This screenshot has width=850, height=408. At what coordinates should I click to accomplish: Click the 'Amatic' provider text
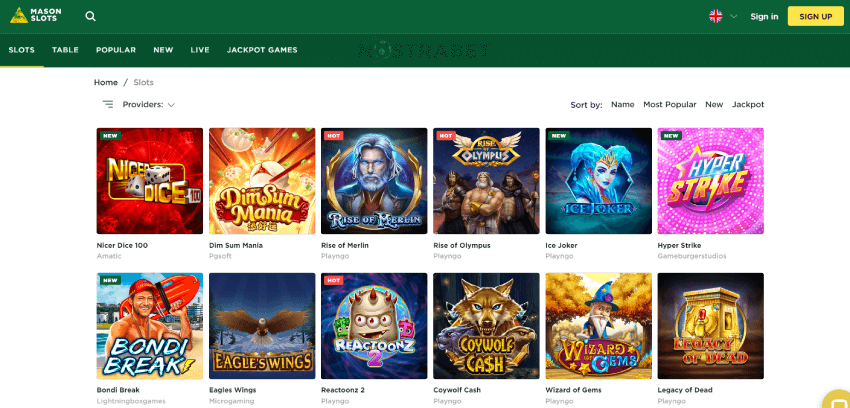click(x=109, y=256)
